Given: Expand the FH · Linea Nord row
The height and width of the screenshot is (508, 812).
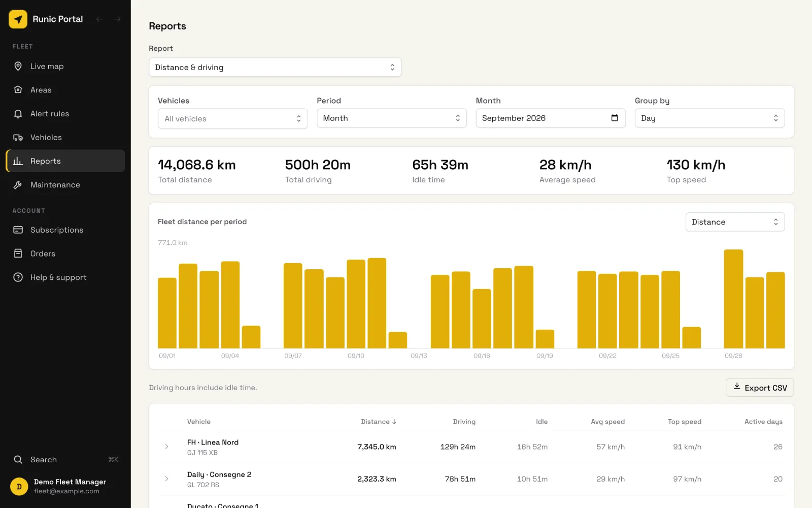Looking at the screenshot, I should click(166, 447).
